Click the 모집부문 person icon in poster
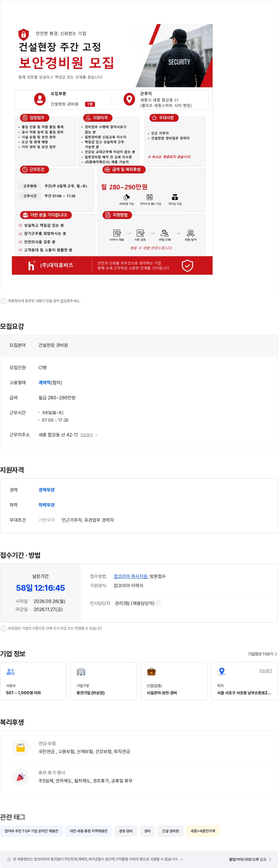Viewport: 278px width, 868px height. click(x=40, y=99)
